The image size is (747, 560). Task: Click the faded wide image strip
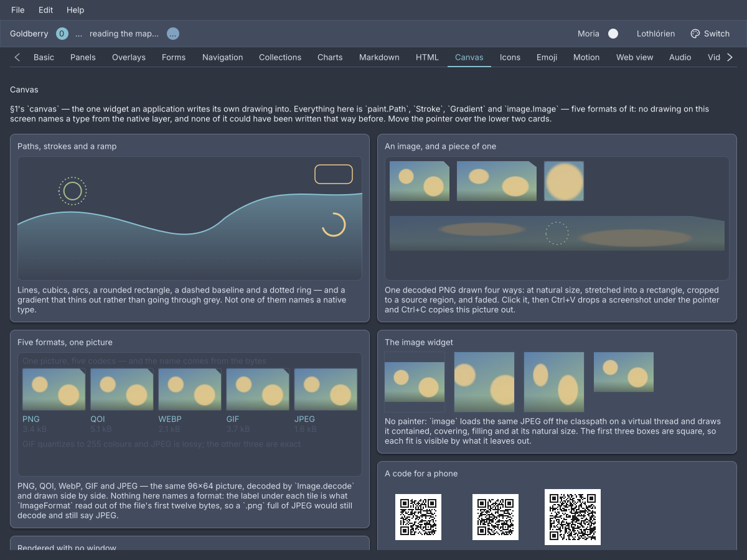tap(557, 233)
